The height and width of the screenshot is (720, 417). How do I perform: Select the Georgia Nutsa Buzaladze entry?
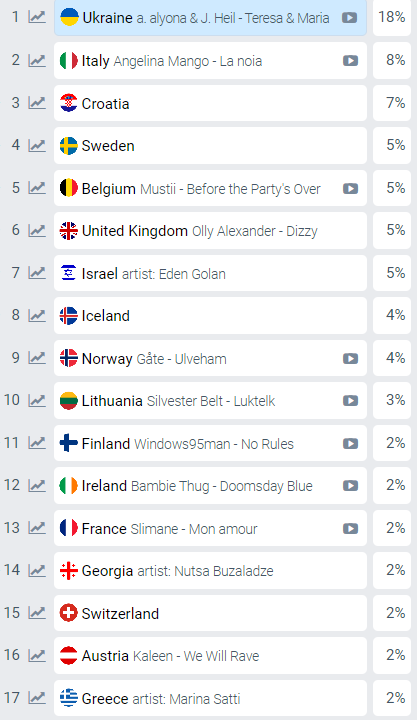point(210,571)
